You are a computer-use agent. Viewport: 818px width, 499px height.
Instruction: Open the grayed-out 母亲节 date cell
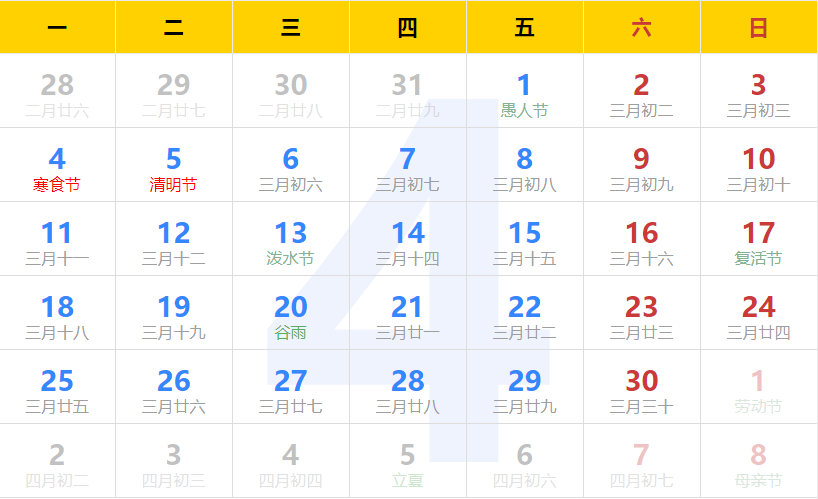click(758, 462)
